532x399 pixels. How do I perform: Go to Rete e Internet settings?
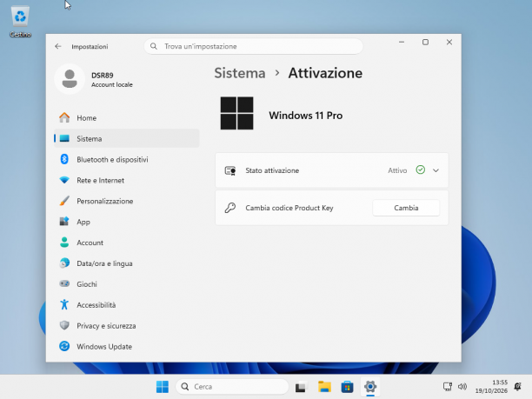point(127,180)
